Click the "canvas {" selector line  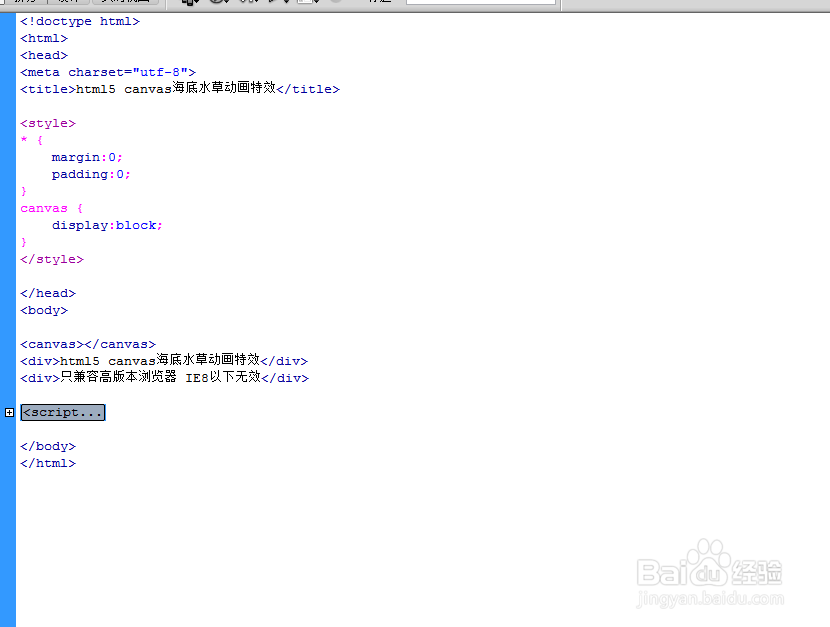[52, 208]
